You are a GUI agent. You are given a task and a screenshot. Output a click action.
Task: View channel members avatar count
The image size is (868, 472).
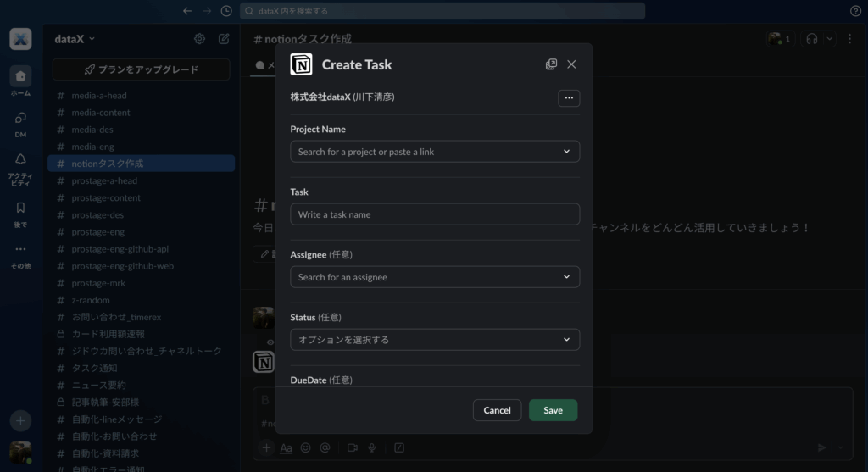coord(781,39)
